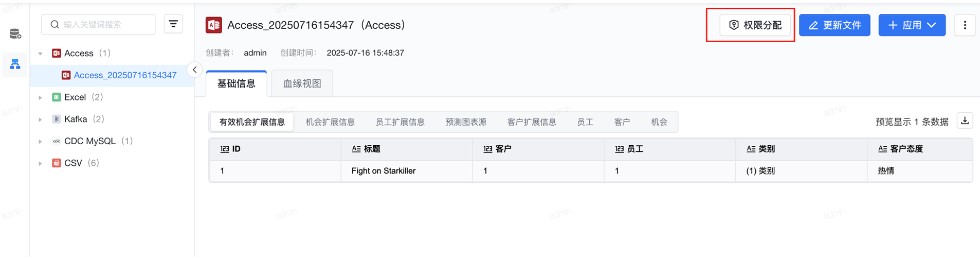980x257 pixels.
Task: Open the vertical three-dot more menu
Action: 965,25
